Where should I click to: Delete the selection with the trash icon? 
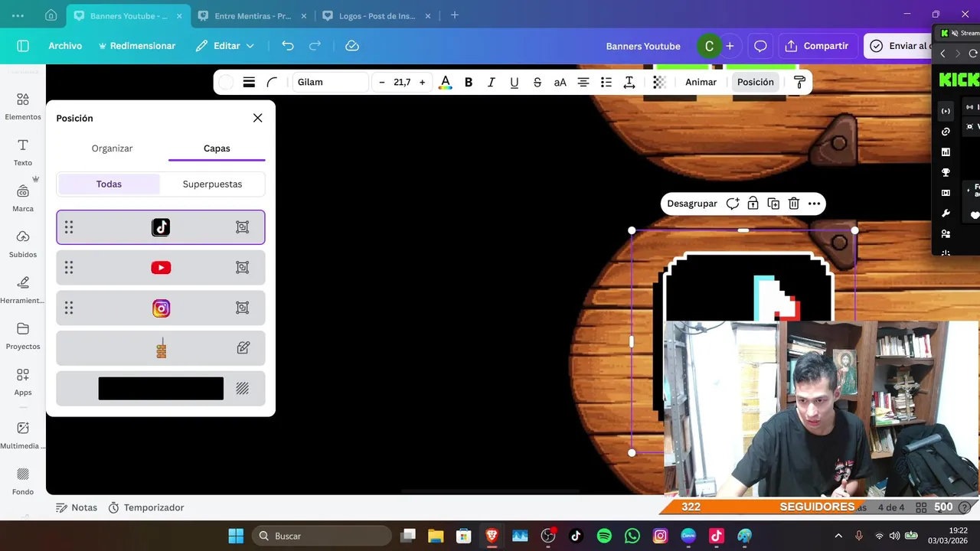[794, 204]
